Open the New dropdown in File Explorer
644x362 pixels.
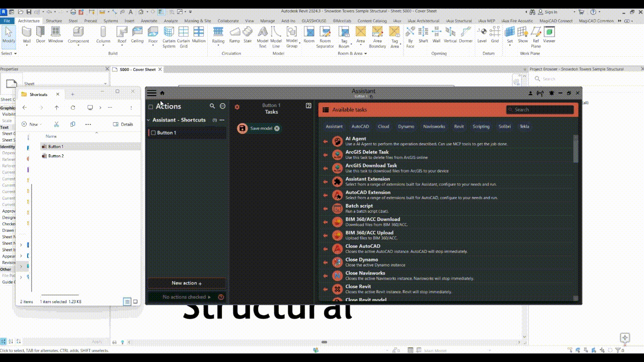(31, 124)
